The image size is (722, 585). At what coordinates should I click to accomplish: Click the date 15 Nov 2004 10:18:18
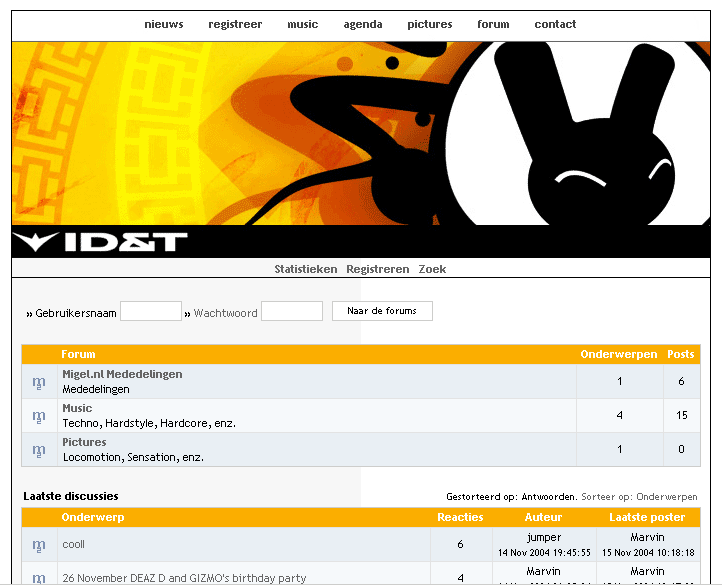tap(648, 553)
